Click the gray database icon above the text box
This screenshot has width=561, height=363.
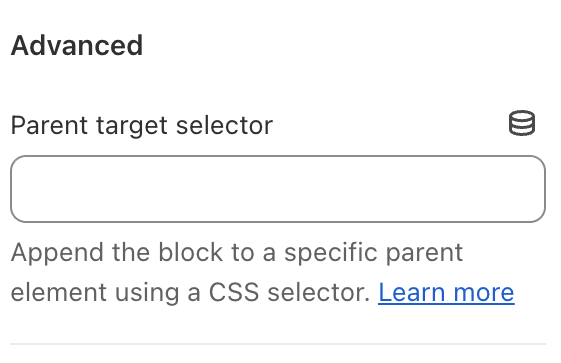tap(522, 123)
